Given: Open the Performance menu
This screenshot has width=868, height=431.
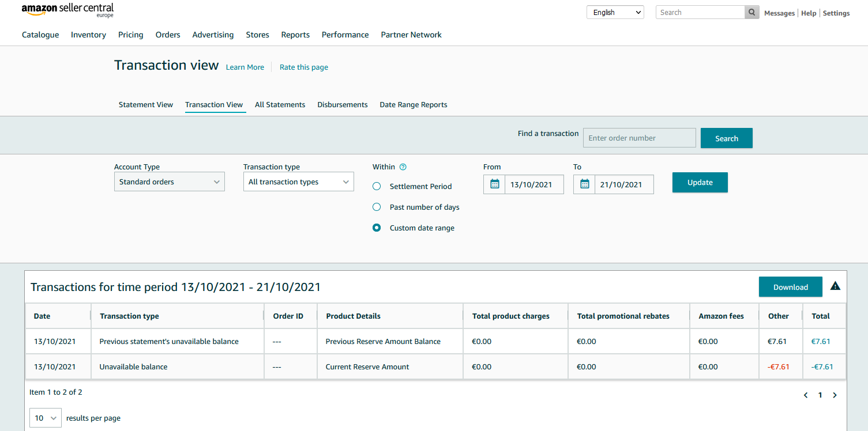Looking at the screenshot, I should pyautogui.click(x=345, y=35).
